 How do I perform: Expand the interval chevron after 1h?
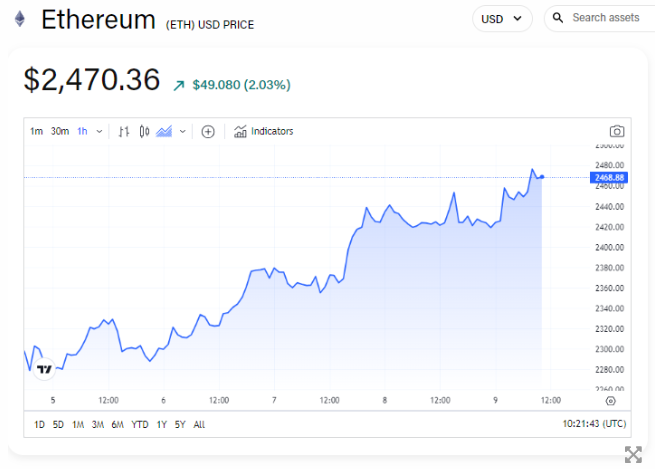[99, 132]
